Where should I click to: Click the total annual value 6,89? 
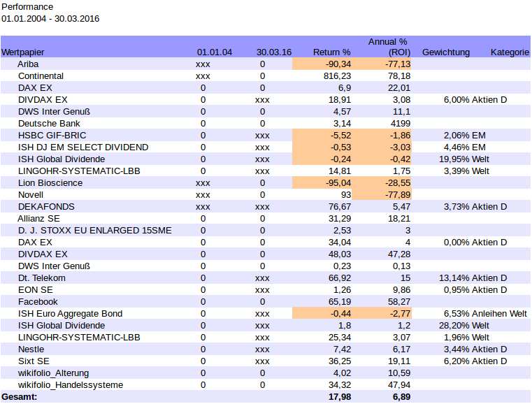[402, 397]
